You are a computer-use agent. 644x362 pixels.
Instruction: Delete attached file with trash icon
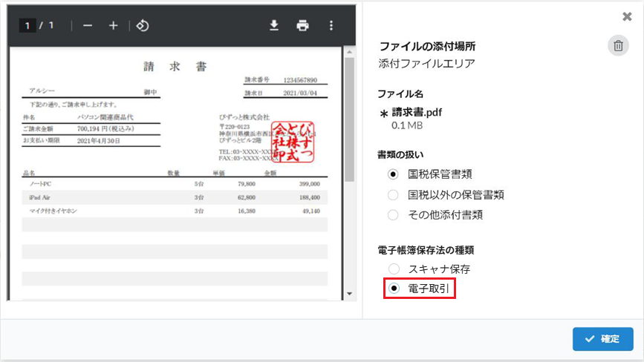(617, 46)
